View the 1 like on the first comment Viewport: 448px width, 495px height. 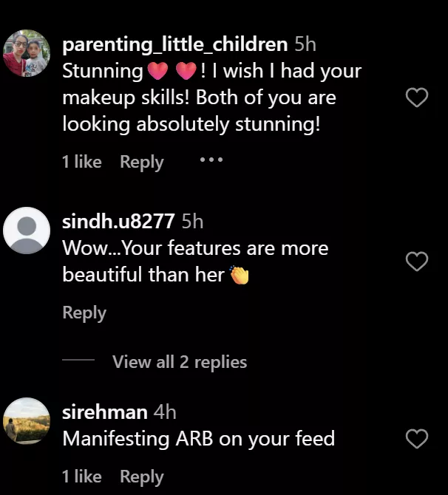(81, 162)
